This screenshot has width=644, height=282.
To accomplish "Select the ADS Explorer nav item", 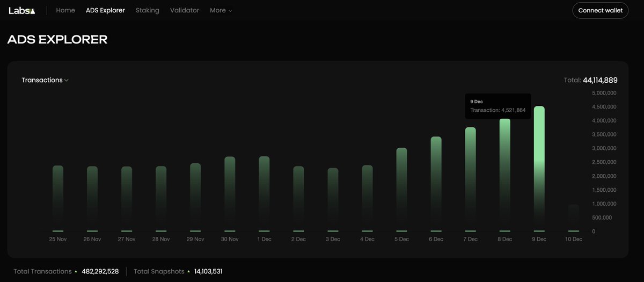I will coord(105,10).
